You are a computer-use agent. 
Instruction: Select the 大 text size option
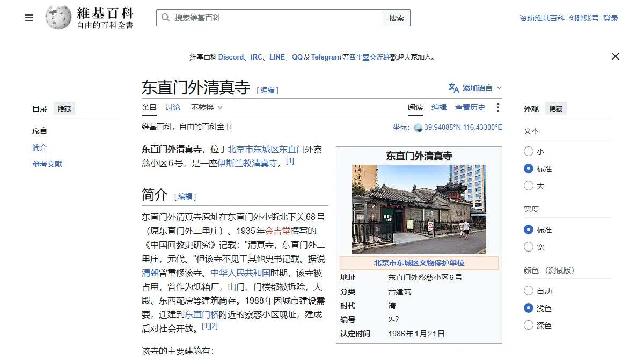click(529, 186)
